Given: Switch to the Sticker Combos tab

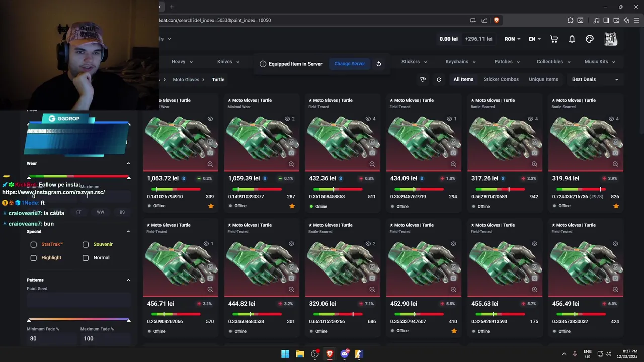Looking at the screenshot, I should [501, 79].
